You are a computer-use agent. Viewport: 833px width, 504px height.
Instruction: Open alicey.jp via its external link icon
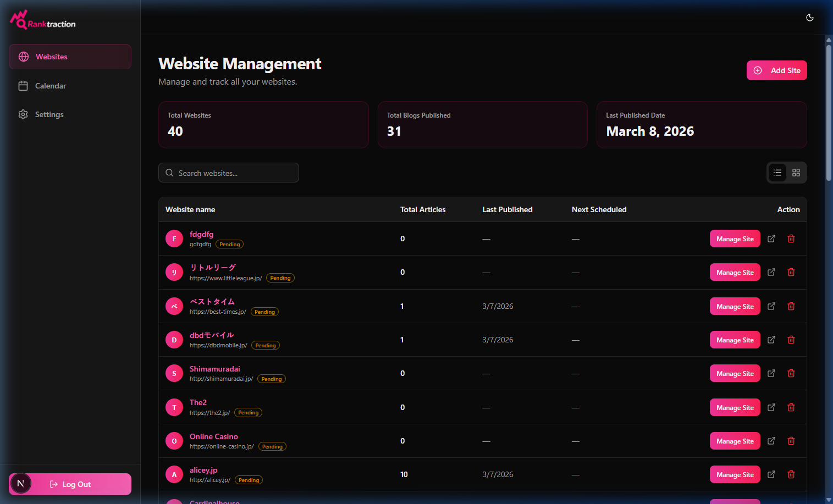point(771,474)
